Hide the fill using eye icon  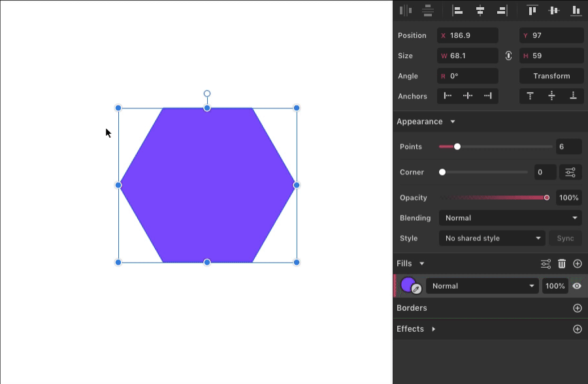577,286
